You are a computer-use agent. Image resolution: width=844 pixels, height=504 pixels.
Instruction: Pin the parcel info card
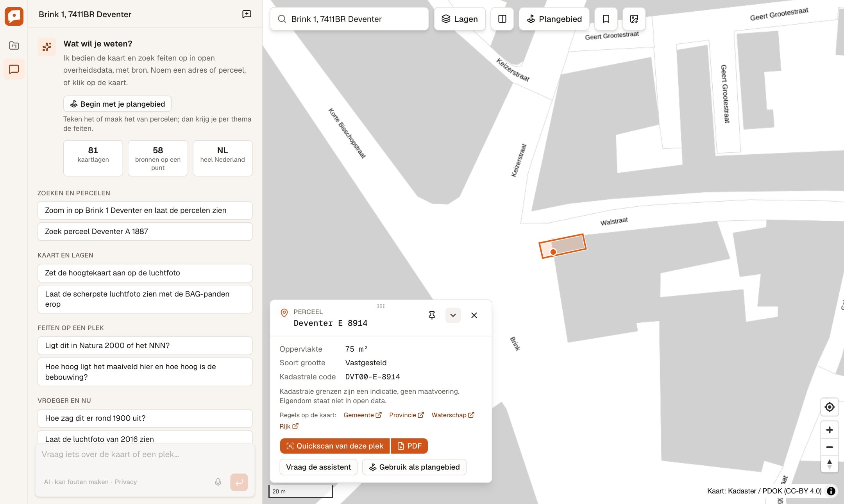[432, 315]
